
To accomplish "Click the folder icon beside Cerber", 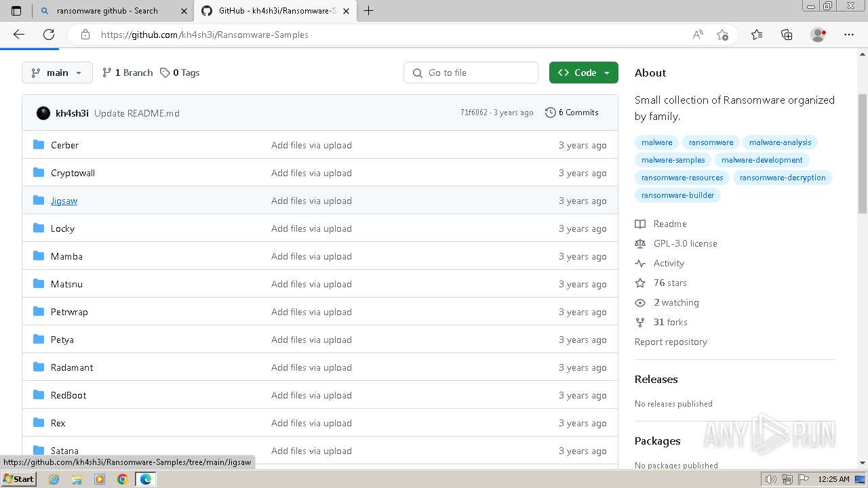I will (39, 144).
